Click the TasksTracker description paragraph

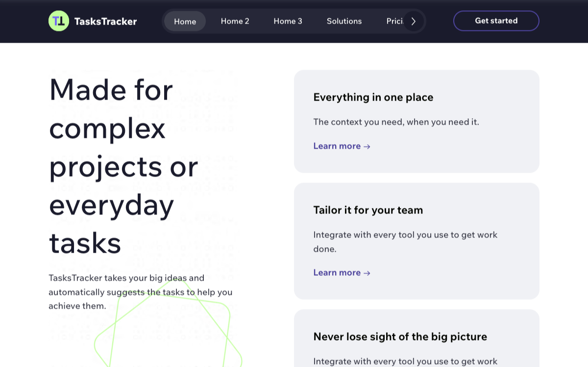pyautogui.click(x=140, y=292)
